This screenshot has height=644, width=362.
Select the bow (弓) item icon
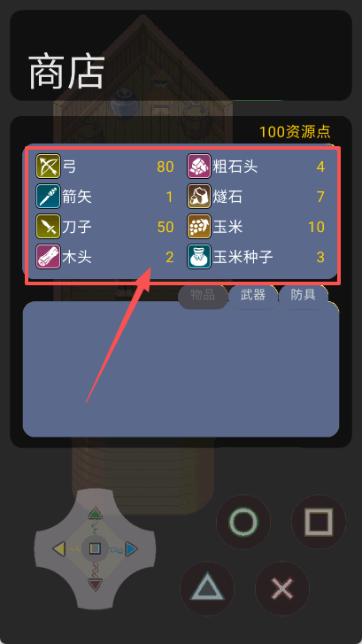[x=48, y=167]
